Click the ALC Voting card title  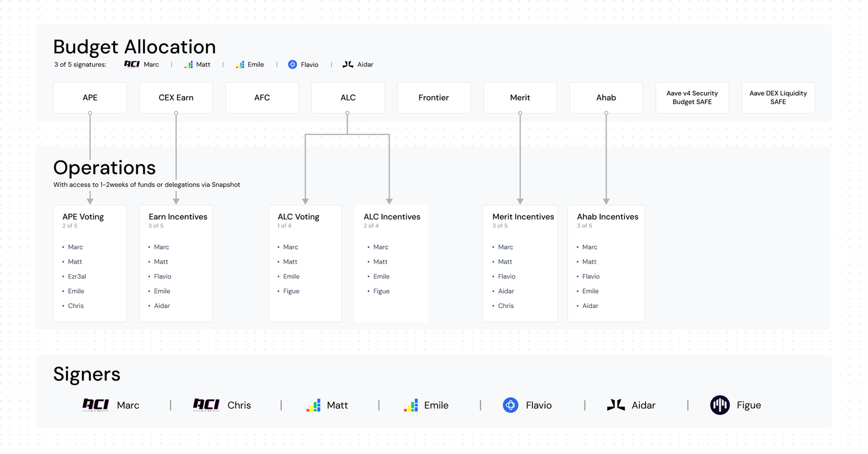[x=299, y=217]
